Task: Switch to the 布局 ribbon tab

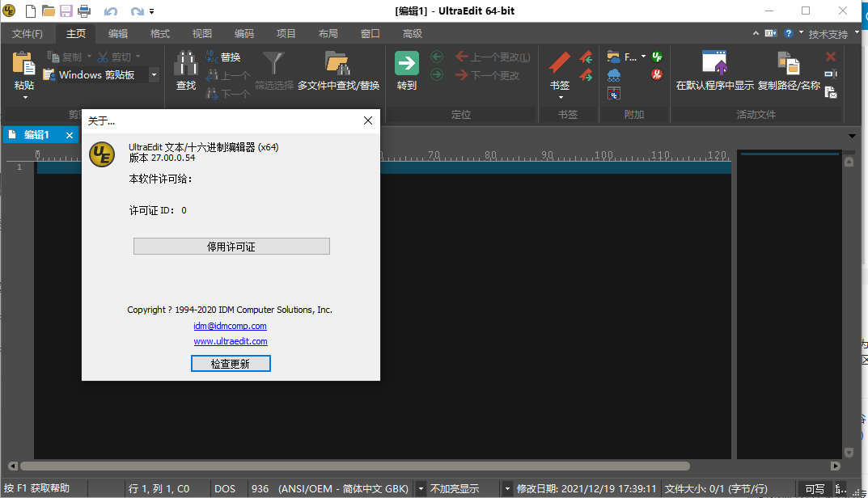Action: coord(328,34)
